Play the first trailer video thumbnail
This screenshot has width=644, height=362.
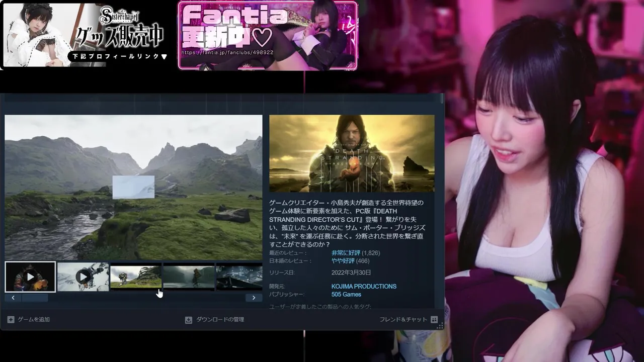[x=30, y=277]
